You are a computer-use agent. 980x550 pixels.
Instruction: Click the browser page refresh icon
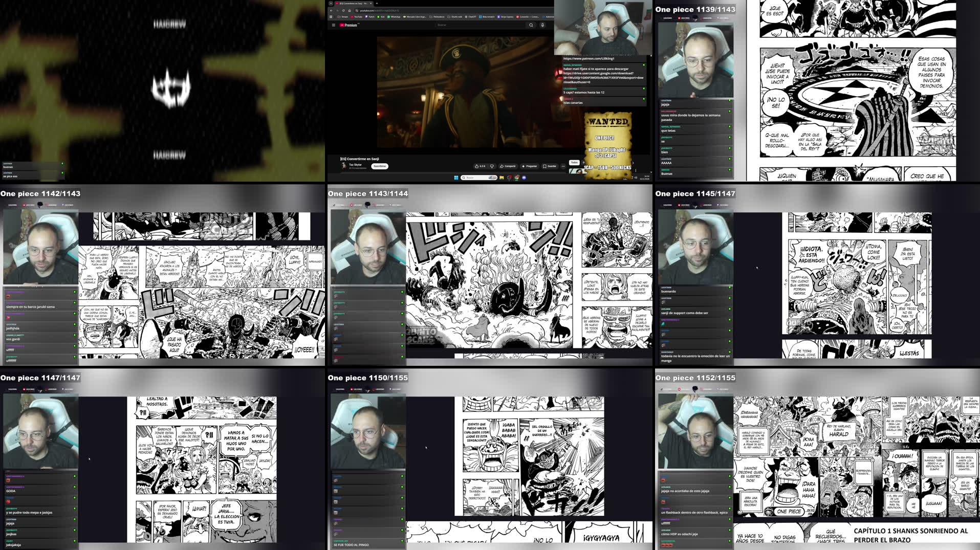pos(343,10)
